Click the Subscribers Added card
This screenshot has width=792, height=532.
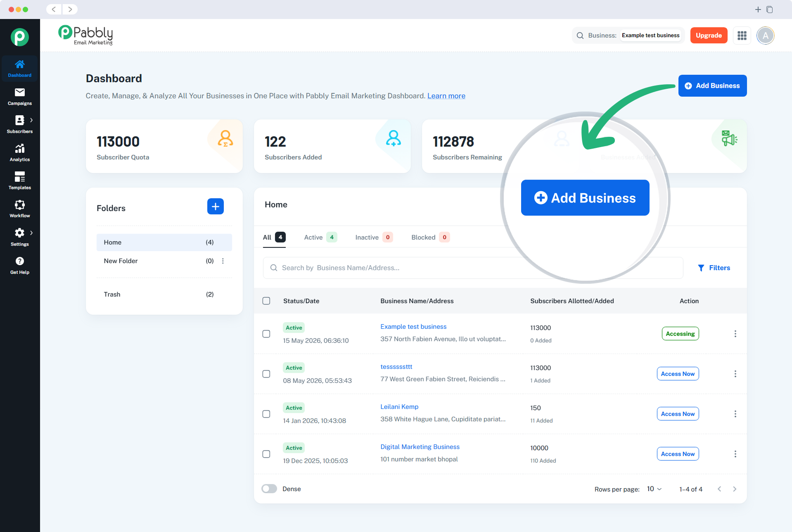[332, 146]
